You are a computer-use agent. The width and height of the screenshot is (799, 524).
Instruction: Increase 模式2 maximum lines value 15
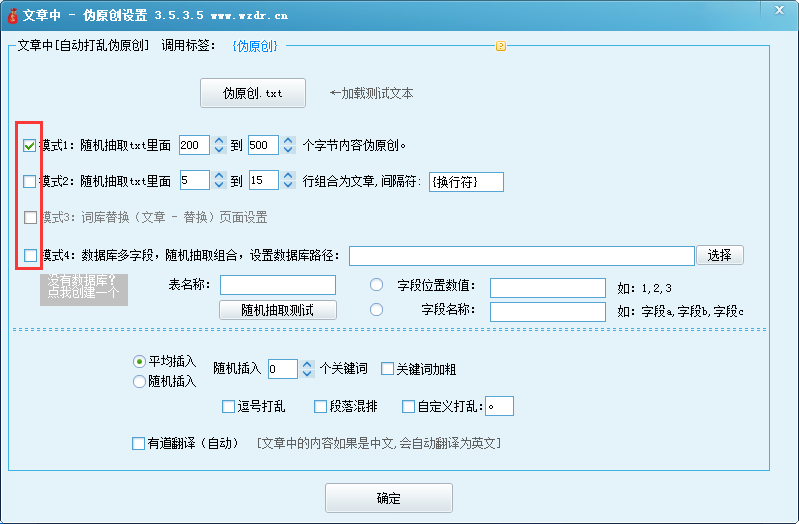tap(288, 176)
